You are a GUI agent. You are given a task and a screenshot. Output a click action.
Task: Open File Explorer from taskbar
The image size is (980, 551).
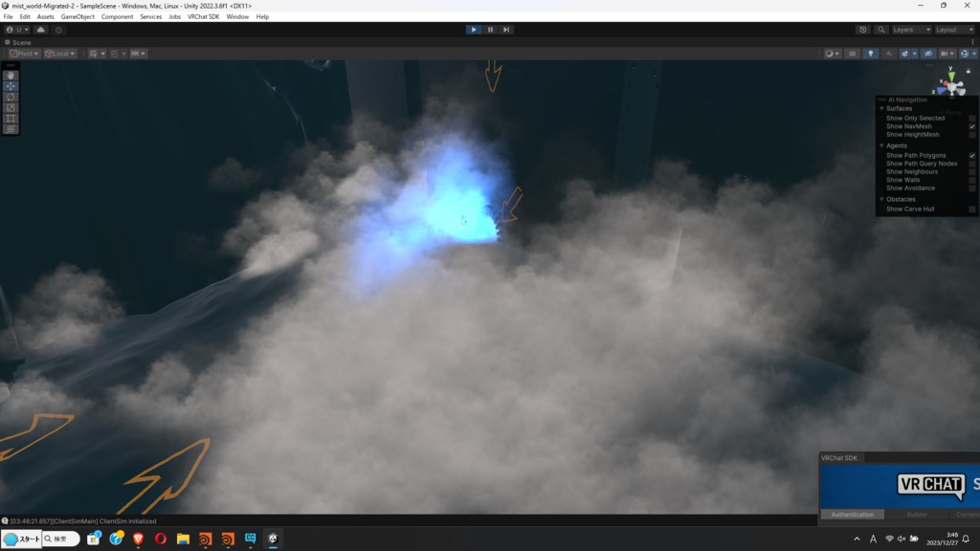183,539
